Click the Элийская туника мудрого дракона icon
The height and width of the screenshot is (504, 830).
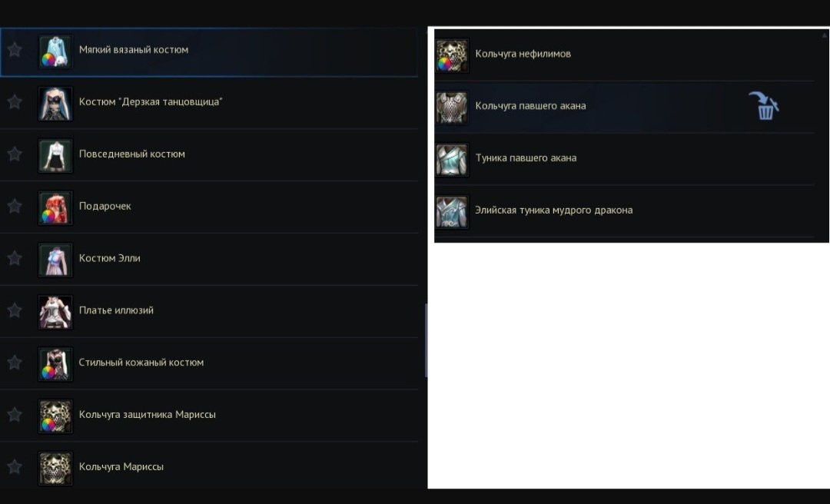coord(452,212)
